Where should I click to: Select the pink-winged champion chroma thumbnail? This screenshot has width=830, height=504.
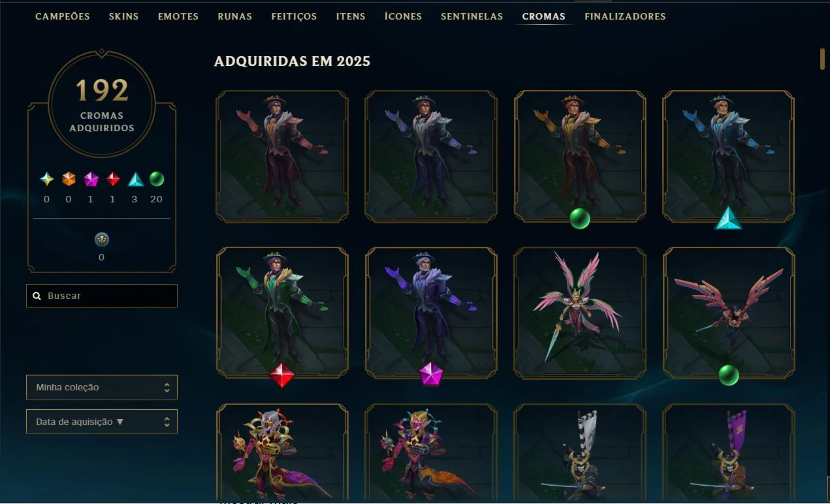[x=580, y=313]
